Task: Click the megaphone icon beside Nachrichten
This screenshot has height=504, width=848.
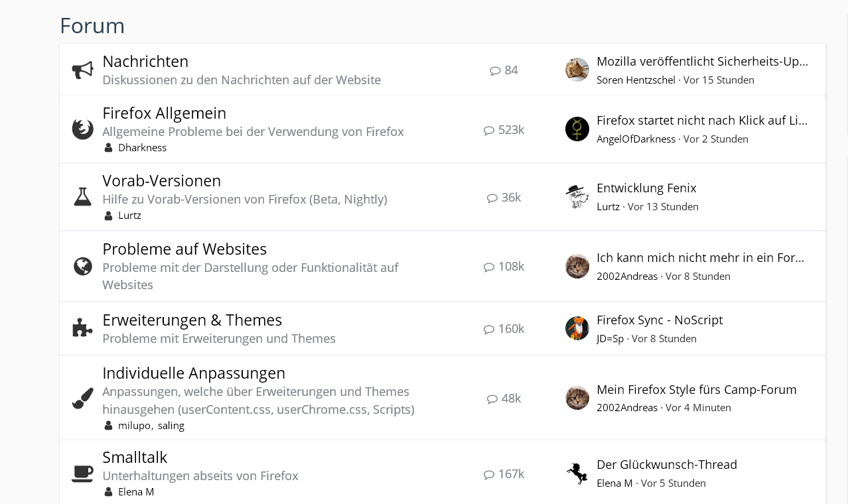Action: pyautogui.click(x=83, y=70)
